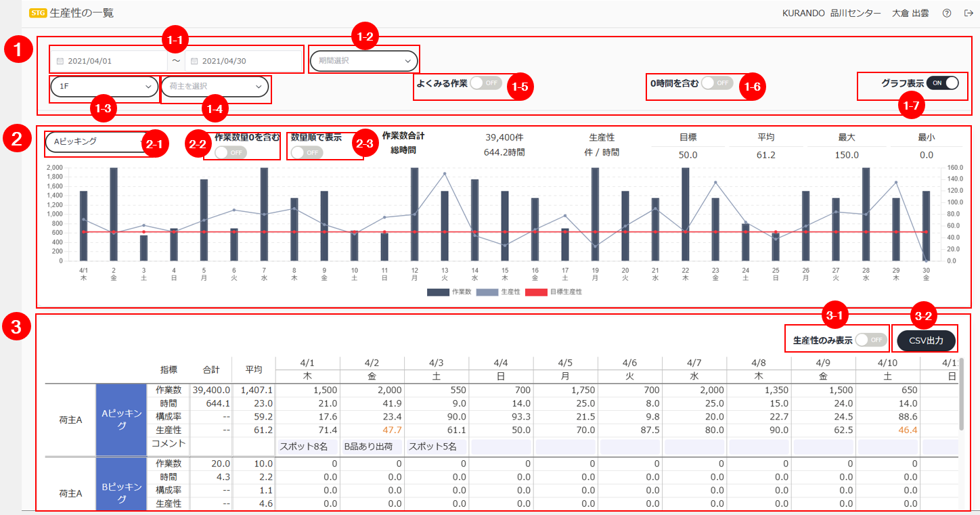
Task: Toggle 作業数量0を含む switch
Action: tap(231, 152)
